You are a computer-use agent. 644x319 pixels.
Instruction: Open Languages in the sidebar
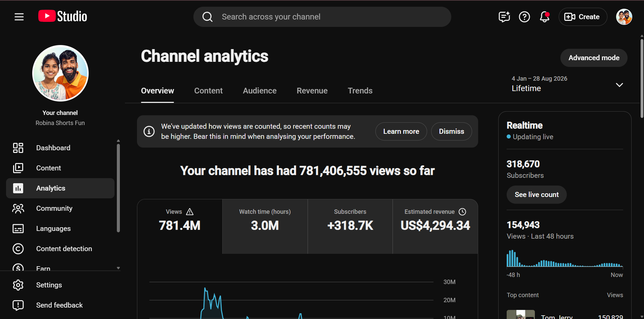pos(60,229)
